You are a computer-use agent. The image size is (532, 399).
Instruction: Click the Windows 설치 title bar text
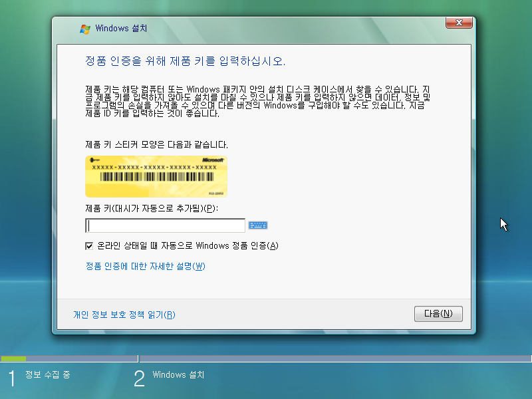(121, 28)
